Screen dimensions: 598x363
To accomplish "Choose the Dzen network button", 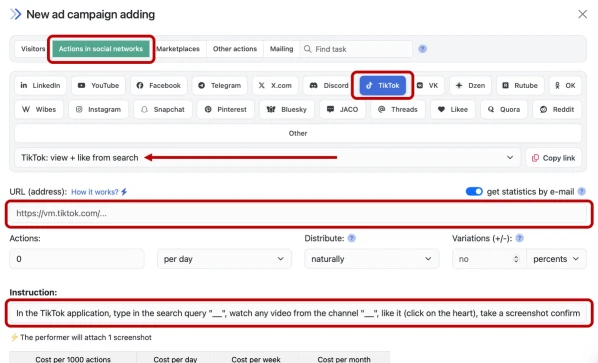I will click(x=470, y=85).
